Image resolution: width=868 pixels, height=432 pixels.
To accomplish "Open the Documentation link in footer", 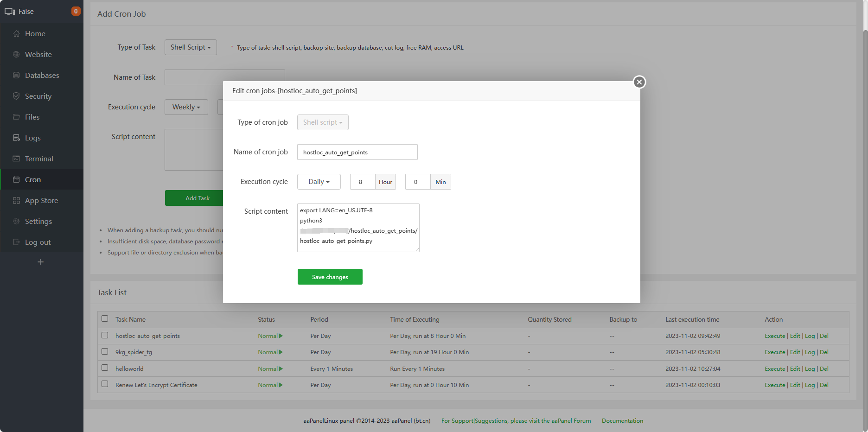I will tap(622, 421).
